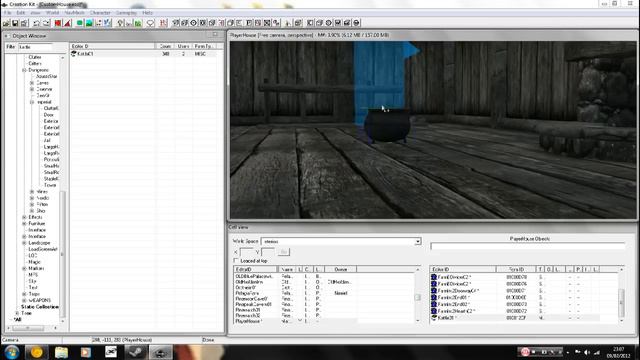Toggle the red Snap to Grid icon
The height and width of the screenshot is (360, 640).
[58, 23]
